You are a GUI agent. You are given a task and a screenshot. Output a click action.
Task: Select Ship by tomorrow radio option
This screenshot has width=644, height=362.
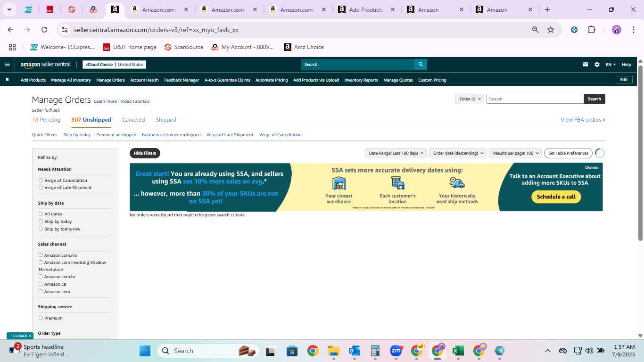[41, 229]
